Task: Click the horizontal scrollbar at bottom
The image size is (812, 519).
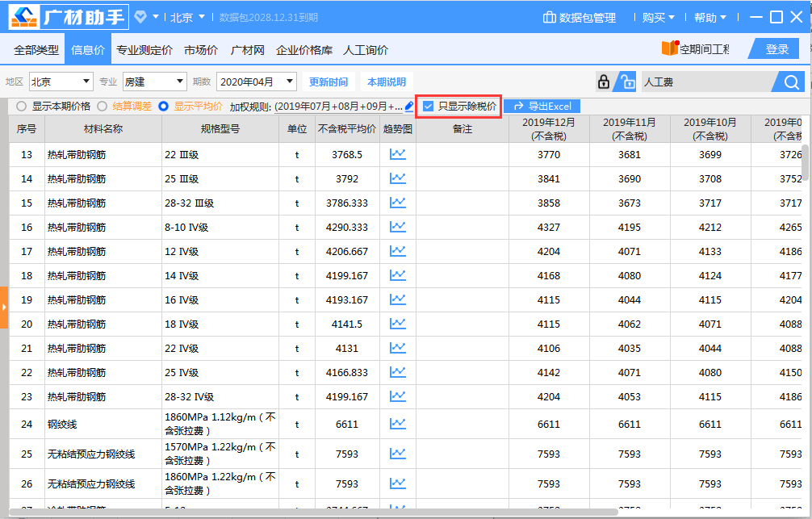Action: [313, 513]
